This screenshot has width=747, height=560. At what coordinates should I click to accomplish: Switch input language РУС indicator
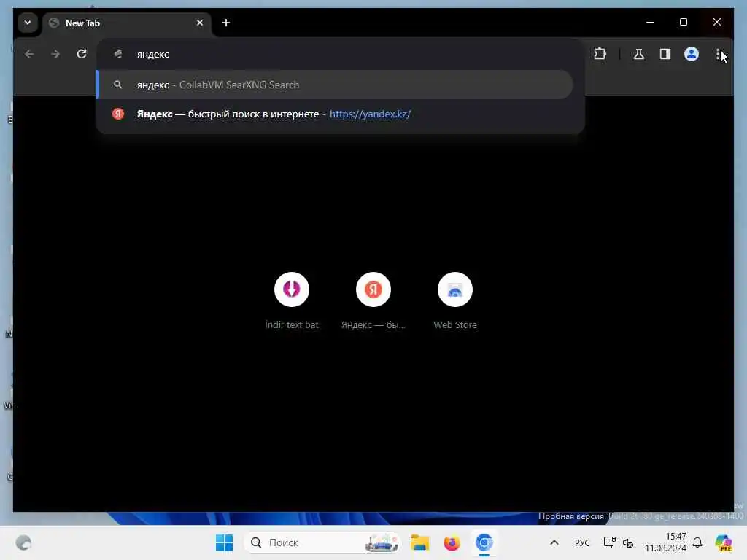(x=582, y=542)
